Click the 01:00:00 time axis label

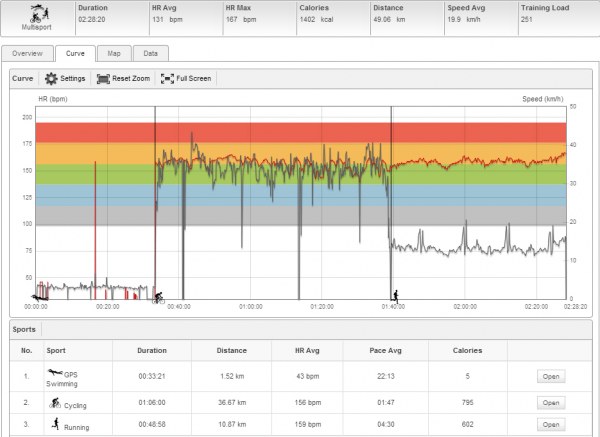(251, 307)
